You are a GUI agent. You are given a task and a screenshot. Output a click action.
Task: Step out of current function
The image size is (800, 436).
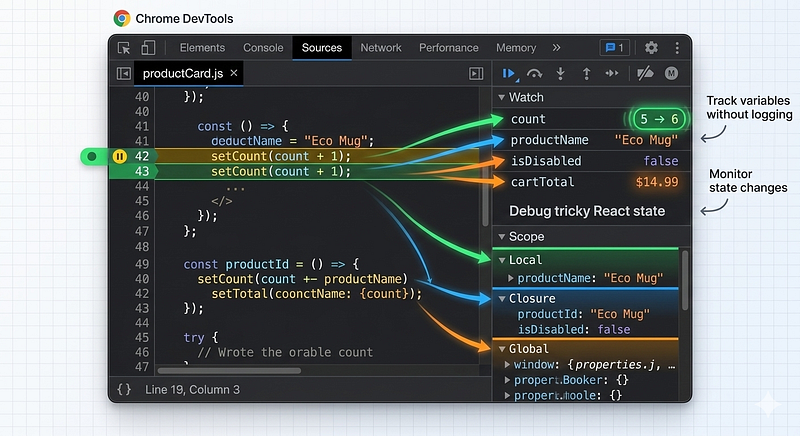(586, 74)
